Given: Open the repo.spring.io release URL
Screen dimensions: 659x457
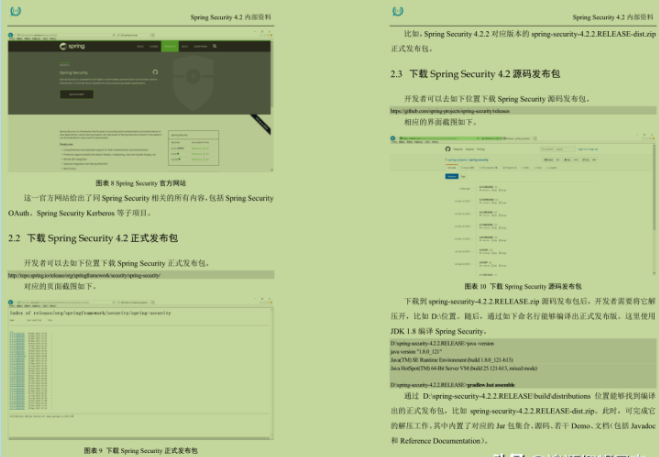Looking at the screenshot, I should click(84, 275).
